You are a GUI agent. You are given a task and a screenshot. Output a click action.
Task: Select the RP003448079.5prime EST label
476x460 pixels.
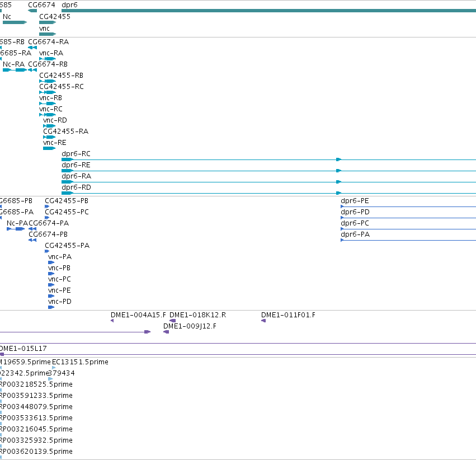[36, 407]
